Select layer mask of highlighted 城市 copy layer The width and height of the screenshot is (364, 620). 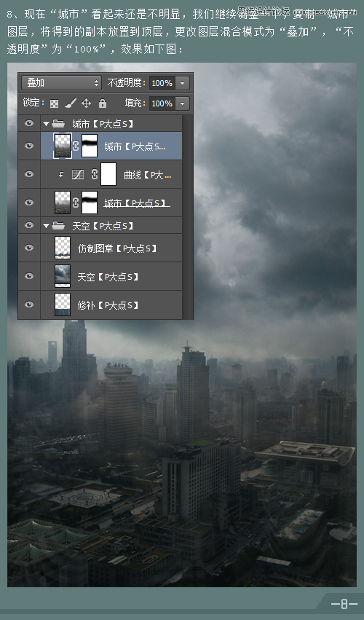90,146
